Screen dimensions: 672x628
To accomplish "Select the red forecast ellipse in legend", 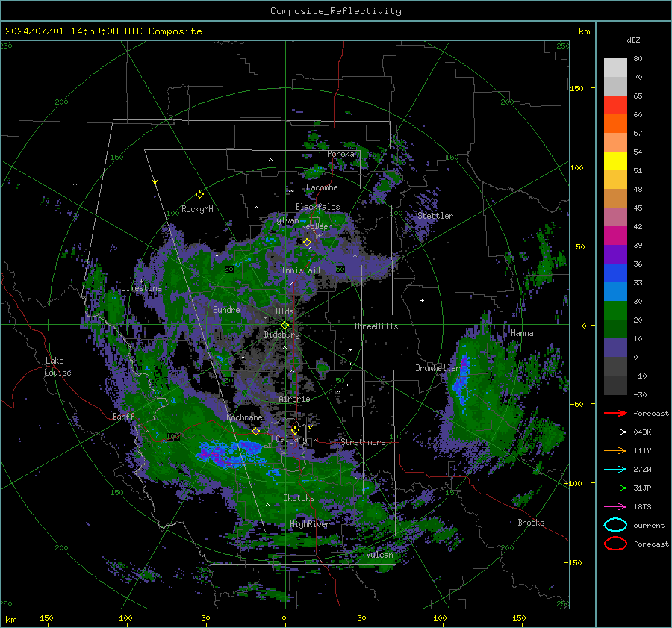I will point(615,544).
